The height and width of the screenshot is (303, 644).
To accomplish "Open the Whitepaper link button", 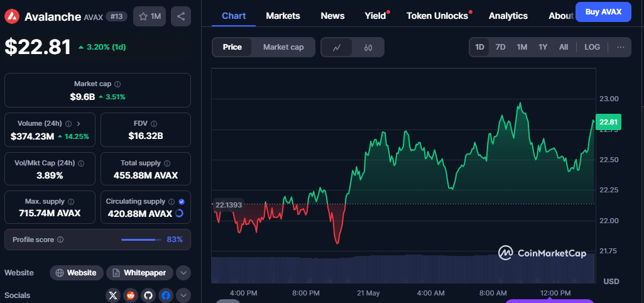I will click(x=139, y=273).
